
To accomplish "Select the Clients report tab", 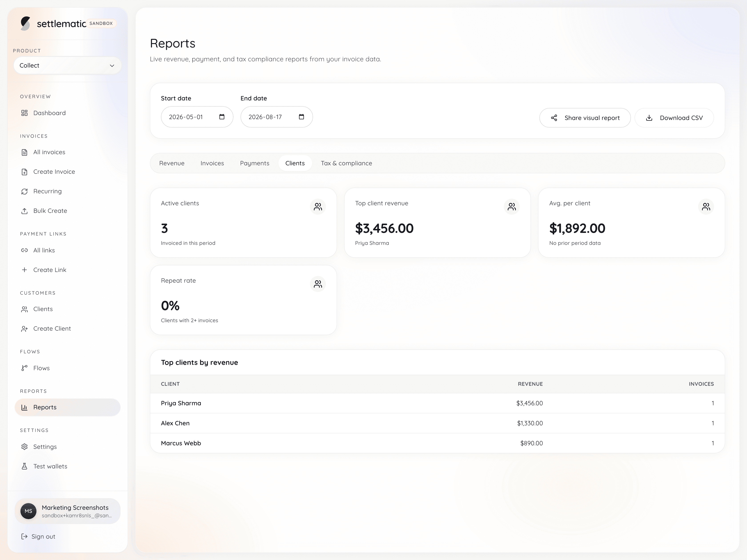I will 295,163.
